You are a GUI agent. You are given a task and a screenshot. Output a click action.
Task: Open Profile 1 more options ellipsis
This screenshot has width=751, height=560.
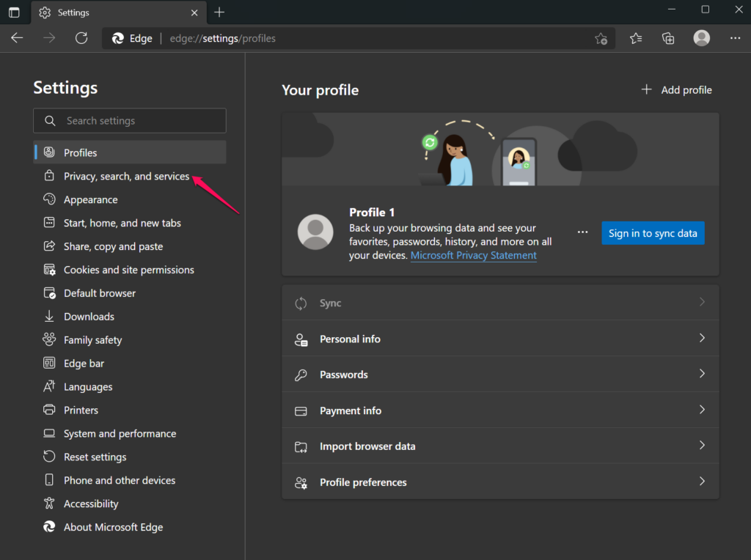(582, 232)
